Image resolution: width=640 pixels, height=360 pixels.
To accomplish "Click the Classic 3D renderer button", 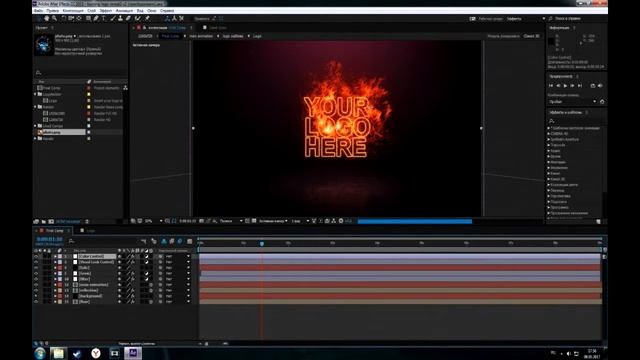I will [x=531, y=36].
